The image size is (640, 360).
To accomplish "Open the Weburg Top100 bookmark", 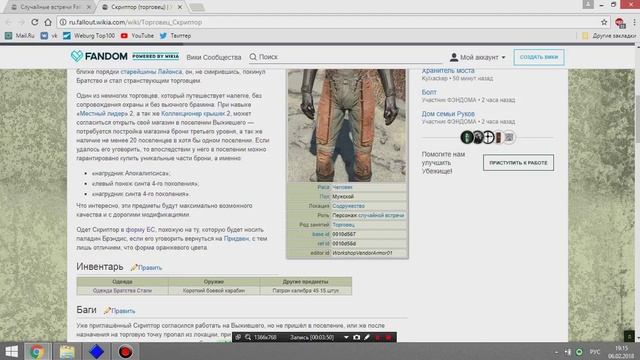I will 89,36.
